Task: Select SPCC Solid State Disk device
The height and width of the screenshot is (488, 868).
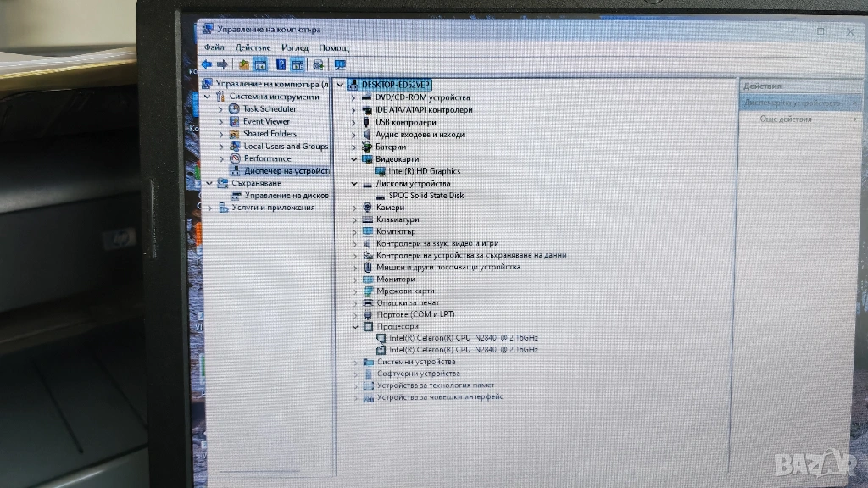Action: (x=426, y=196)
